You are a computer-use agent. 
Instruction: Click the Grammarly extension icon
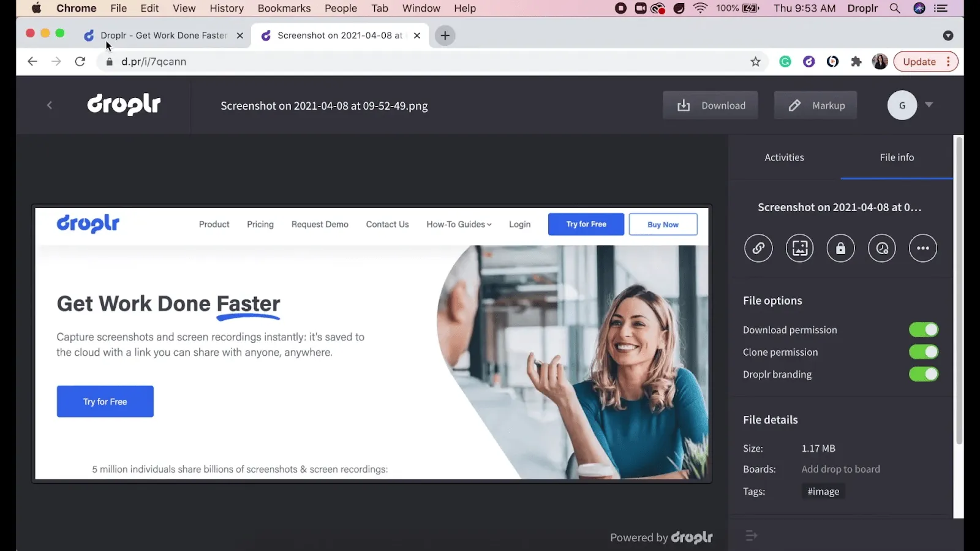point(785,62)
